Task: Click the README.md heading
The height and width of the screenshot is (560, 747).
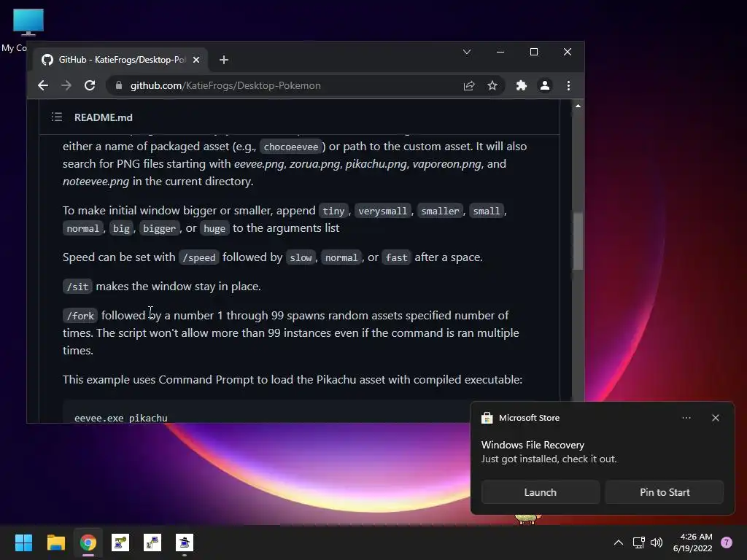Action: point(104,117)
